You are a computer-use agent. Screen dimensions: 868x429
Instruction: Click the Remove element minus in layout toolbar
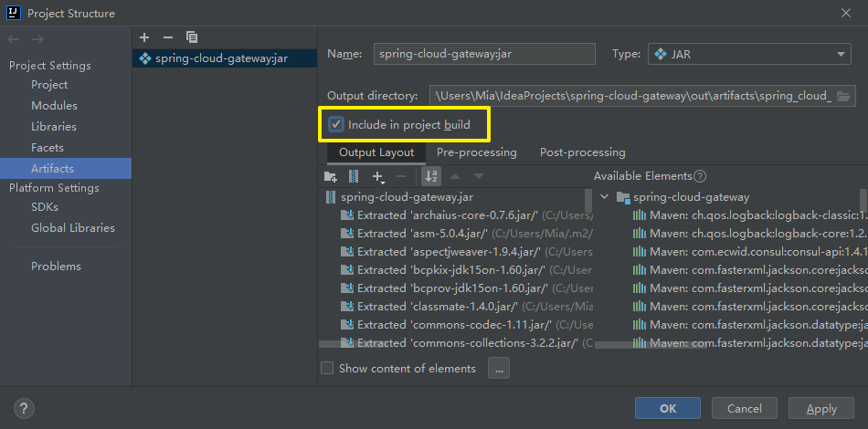coord(402,176)
